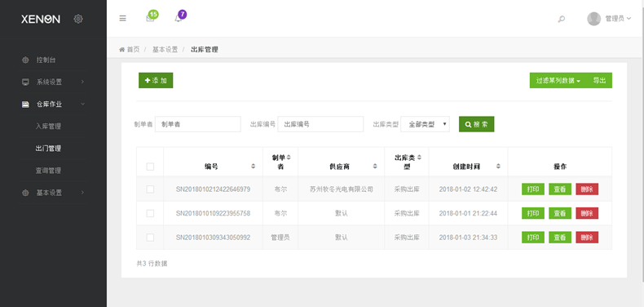Toggle the hamburger menu icon
The width and height of the screenshot is (644, 307).
pos(122,19)
